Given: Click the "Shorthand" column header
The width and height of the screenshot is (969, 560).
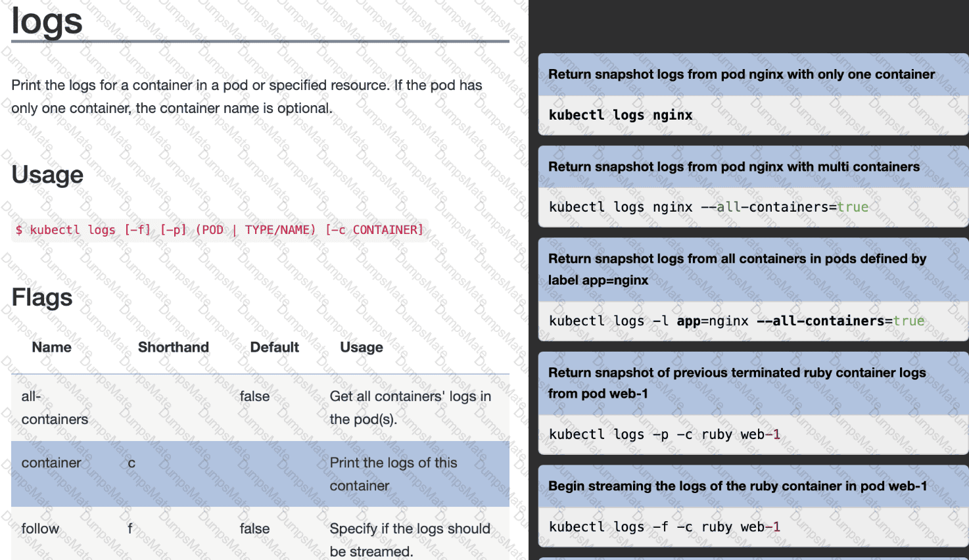Looking at the screenshot, I should tap(173, 347).
